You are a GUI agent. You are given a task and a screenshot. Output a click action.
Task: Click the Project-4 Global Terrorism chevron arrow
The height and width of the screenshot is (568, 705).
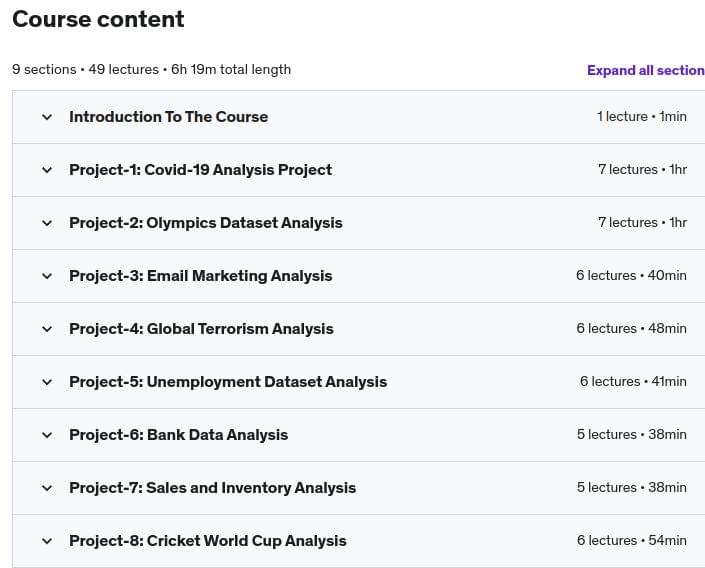point(46,329)
